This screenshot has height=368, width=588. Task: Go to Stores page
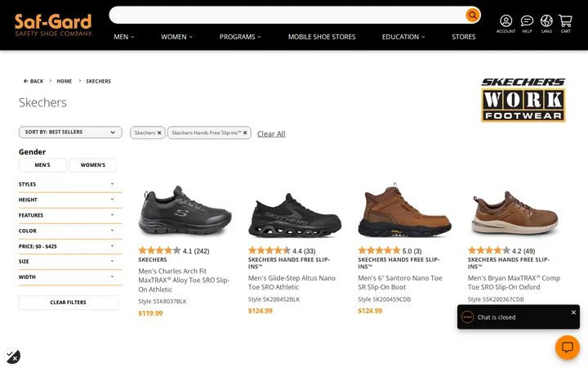464,37
